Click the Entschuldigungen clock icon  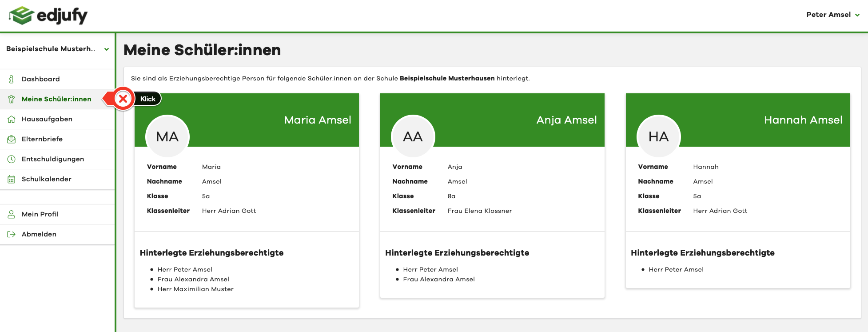[12, 159]
